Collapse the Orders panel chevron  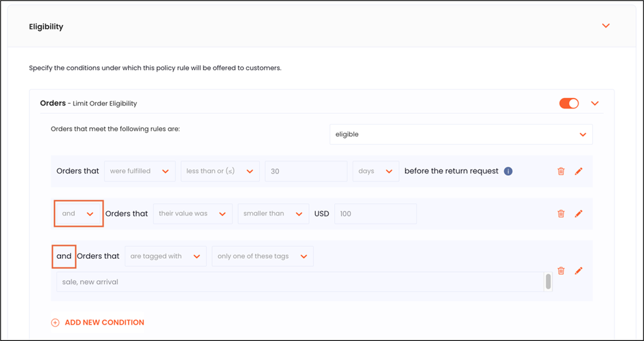[595, 103]
